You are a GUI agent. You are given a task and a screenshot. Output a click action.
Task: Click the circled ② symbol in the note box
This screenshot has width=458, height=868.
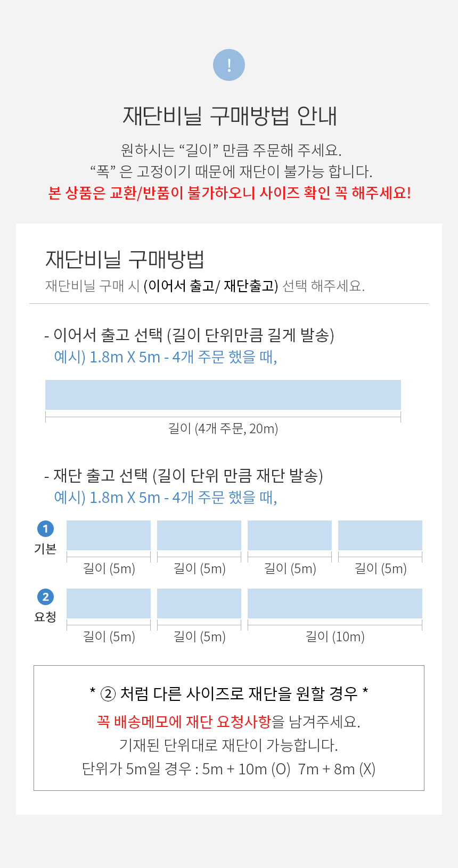(108, 694)
